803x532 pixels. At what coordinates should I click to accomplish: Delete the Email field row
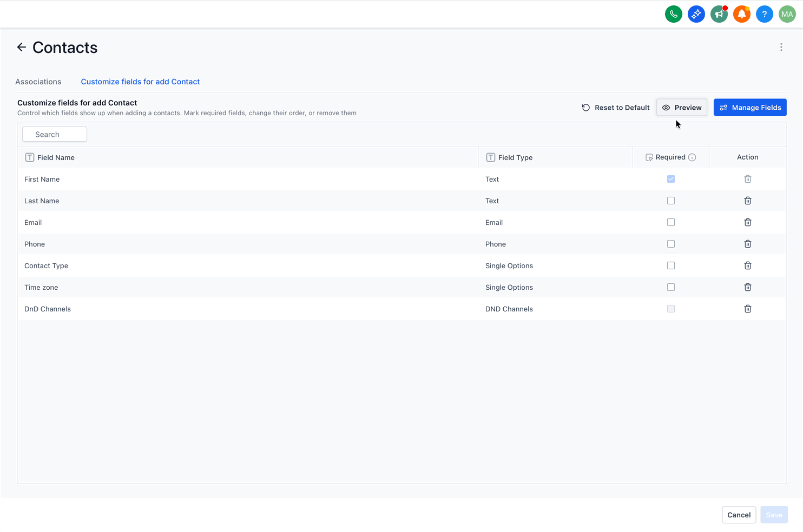coord(748,222)
